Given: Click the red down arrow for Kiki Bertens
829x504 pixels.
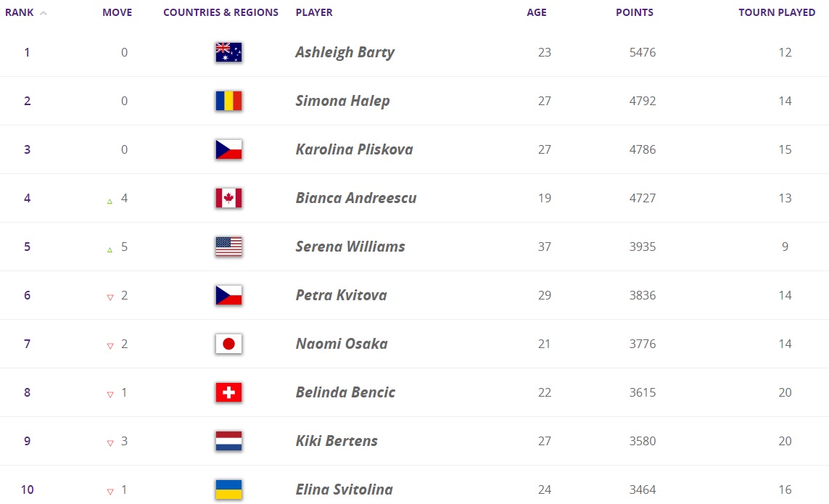Looking at the screenshot, I should click(x=110, y=443).
